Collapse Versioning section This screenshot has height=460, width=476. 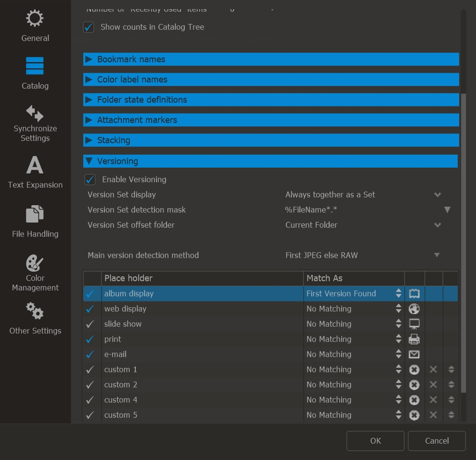coord(270,161)
